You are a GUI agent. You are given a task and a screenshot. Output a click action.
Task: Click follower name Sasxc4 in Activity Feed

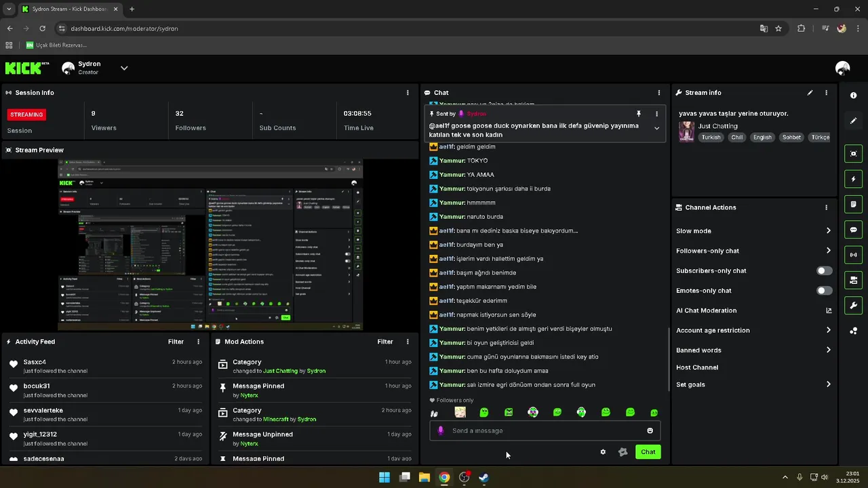pyautogui.click(x=35, y=362)
